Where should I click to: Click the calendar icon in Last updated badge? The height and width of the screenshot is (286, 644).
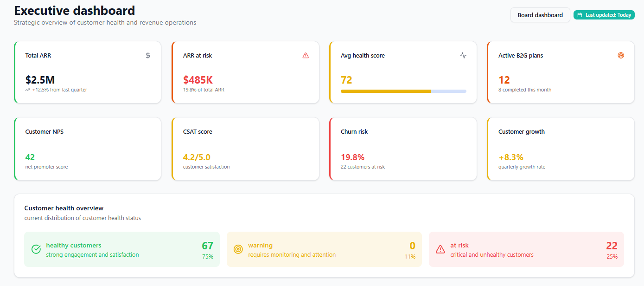point(580,15)
